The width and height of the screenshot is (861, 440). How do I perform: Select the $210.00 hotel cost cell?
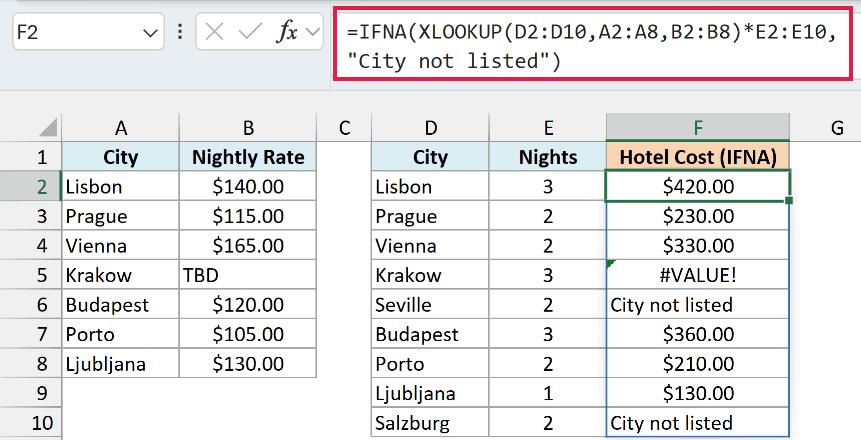pos(698,364)
